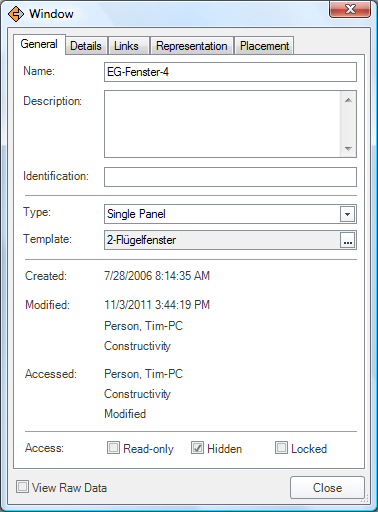Select the General tab
Screen dimensions: 378x512
pyautogui.click(x=39, y=44)
